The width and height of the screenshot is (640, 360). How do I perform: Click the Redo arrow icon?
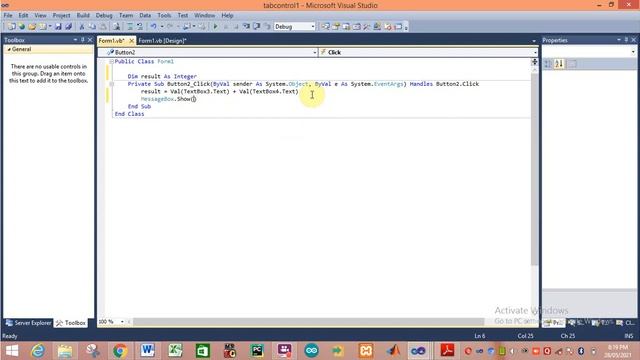pos(170,27)
